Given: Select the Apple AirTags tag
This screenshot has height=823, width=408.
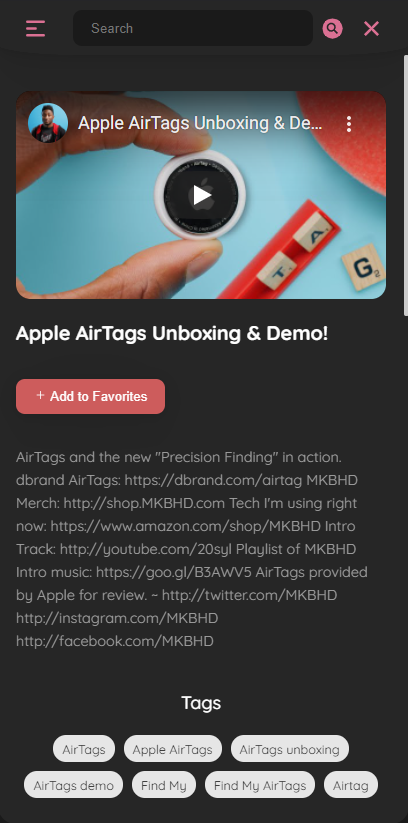Looking at the screenshot, I should click(x=173, y=749).
